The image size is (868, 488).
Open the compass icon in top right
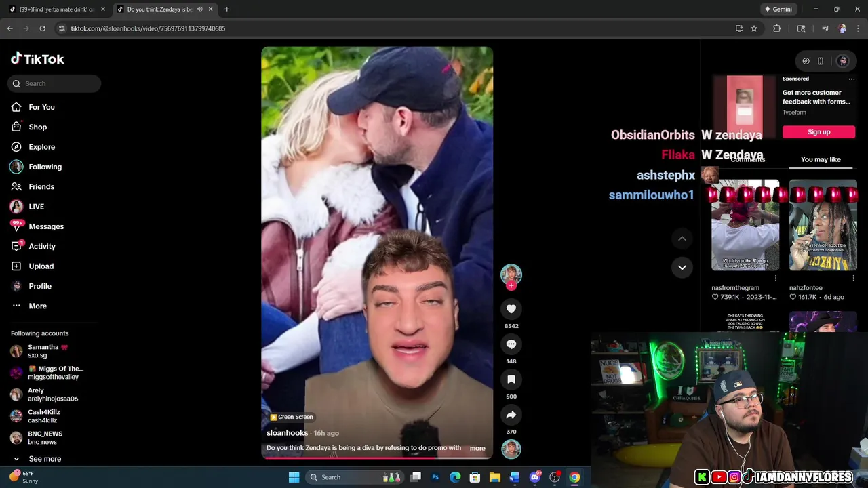pos(806,61)
